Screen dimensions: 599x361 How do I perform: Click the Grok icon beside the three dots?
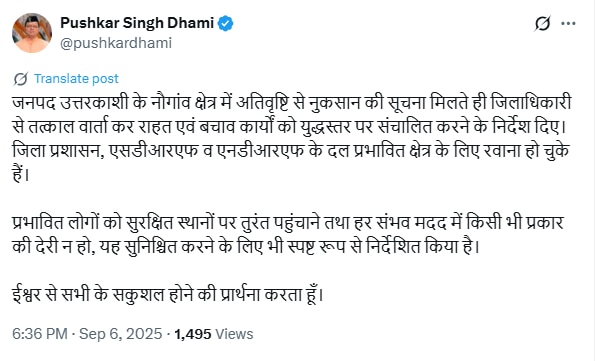point(542,24)
